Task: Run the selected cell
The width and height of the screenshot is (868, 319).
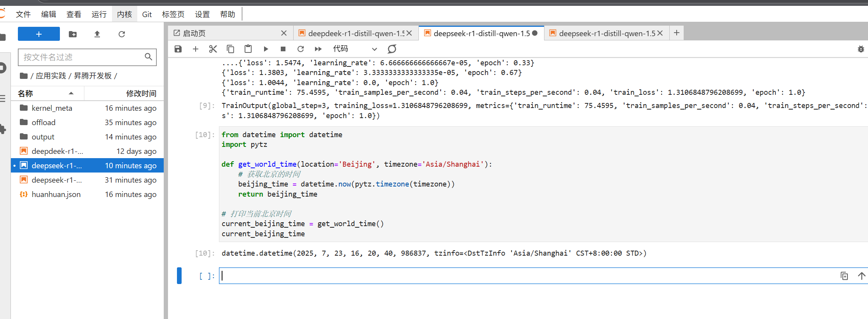Action: pyautogui.click(x=266, y=49)
